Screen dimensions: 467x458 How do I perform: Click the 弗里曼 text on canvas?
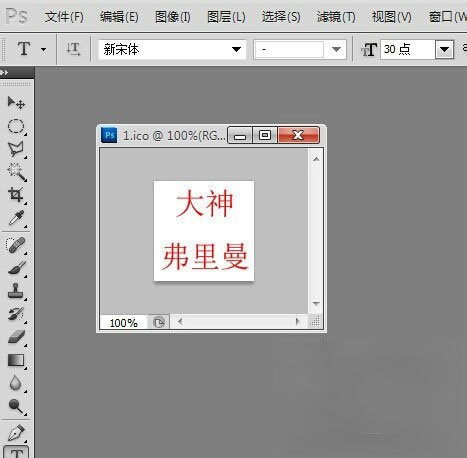pyautogui.click(x=205, y=256)
